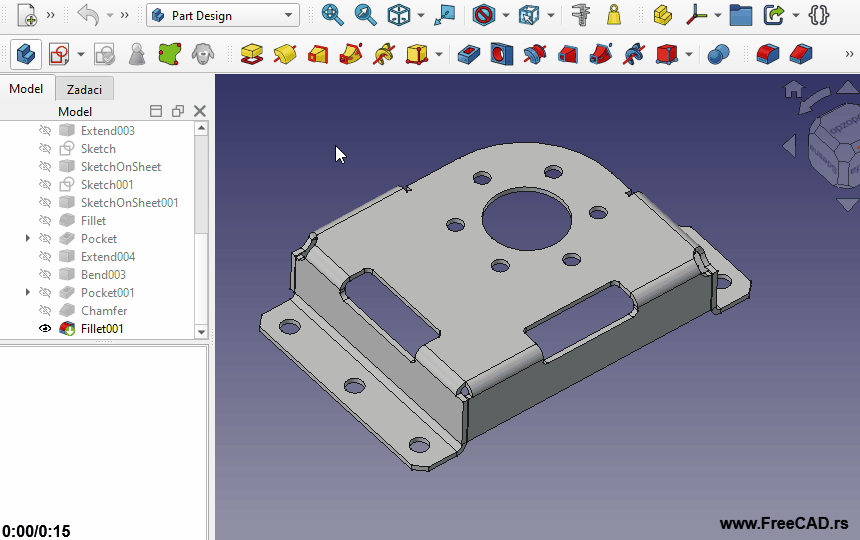
Task: Open the sketch tools dropdown arrow
Action: [x=81, y=54]
